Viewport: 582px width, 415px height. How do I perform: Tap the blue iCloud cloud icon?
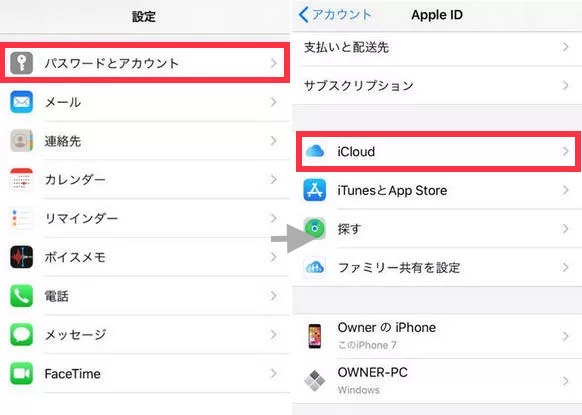315,151
